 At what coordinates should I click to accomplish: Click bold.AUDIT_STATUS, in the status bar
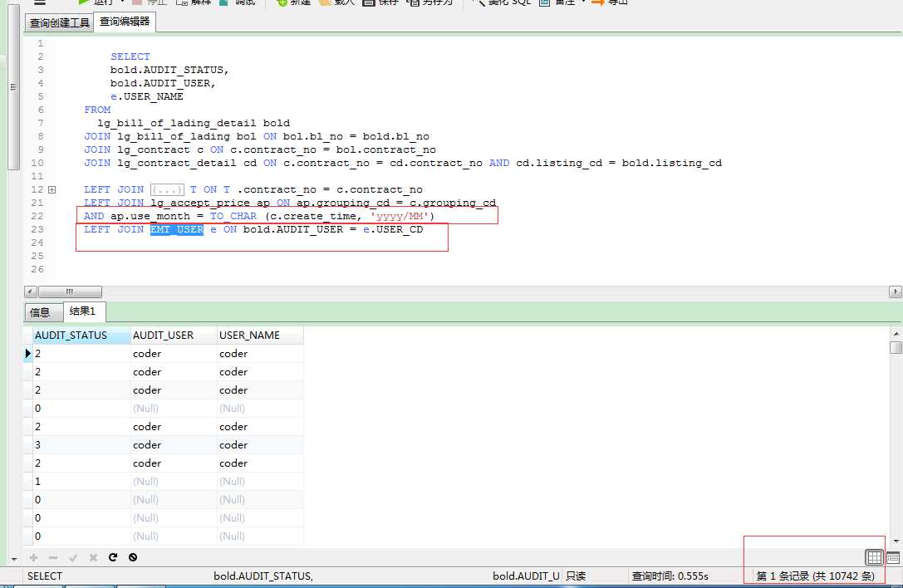coord(263,576)
